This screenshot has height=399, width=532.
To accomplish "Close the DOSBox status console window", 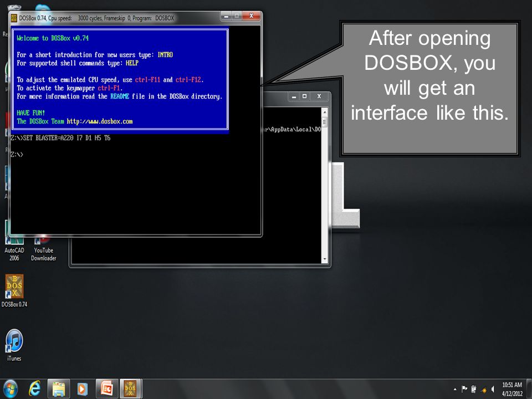I will [x=319, y=96].
